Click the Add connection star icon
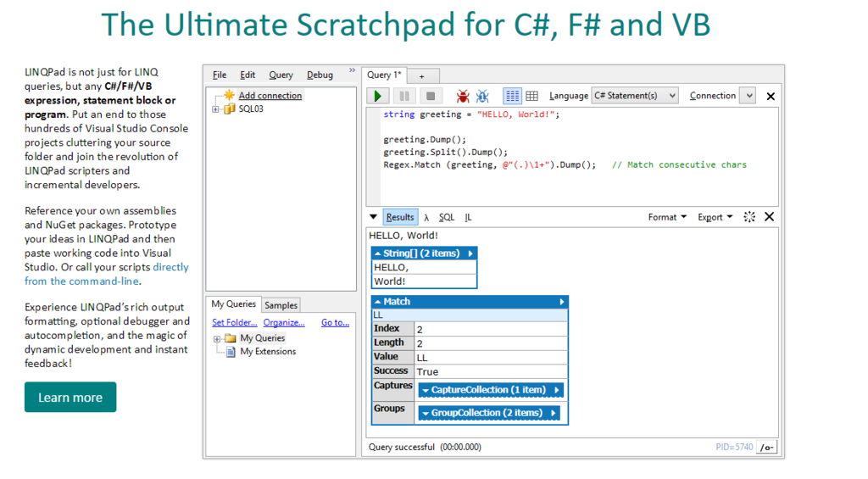 pyautogui.click(x=229, y=95)
